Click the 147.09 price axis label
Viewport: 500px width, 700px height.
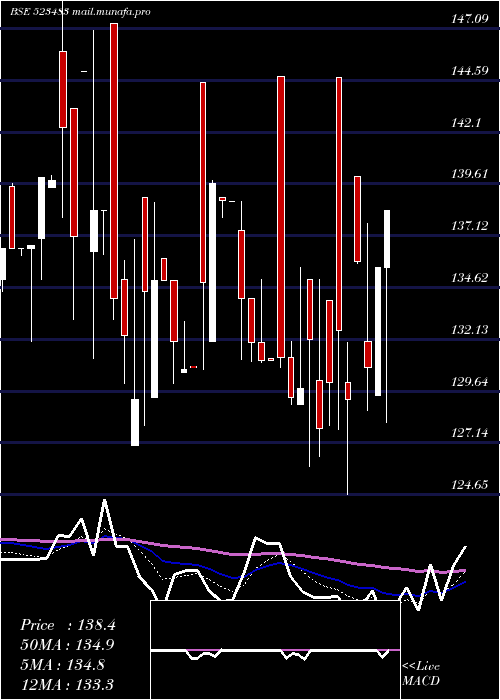[470, 18]
